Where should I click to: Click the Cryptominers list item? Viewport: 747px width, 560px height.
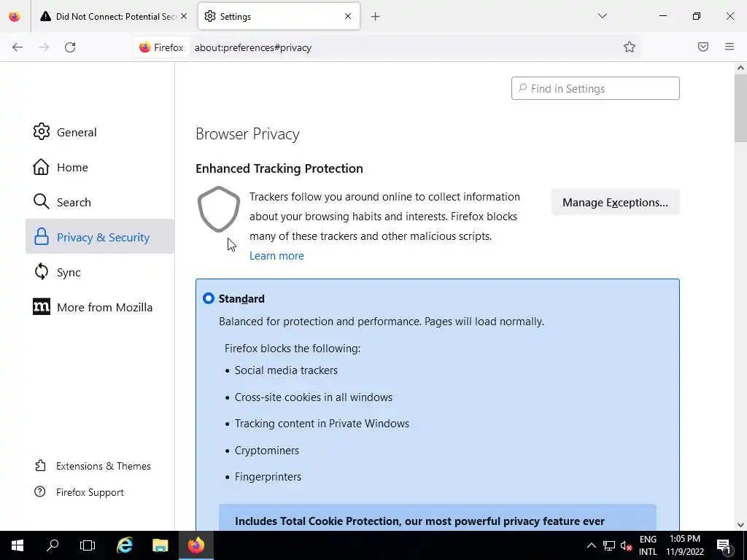(267, 451)
